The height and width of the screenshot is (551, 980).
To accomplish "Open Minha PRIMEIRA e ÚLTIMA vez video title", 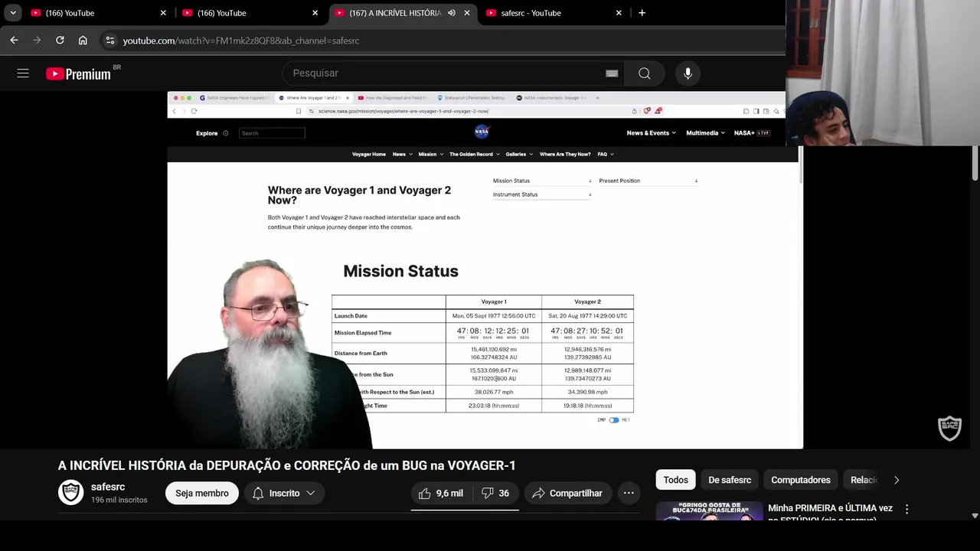I will (830, 513).
